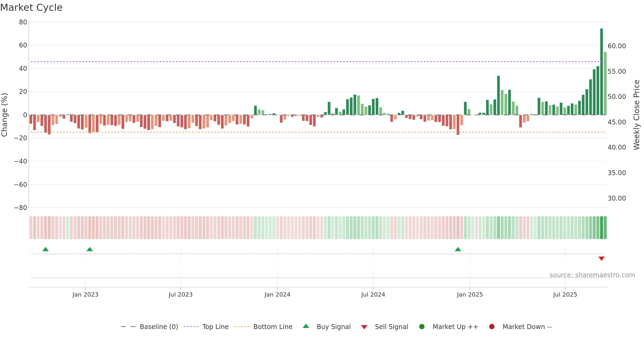
Task: Click the Jan 2025 axis label
Action: pos(470,295)
